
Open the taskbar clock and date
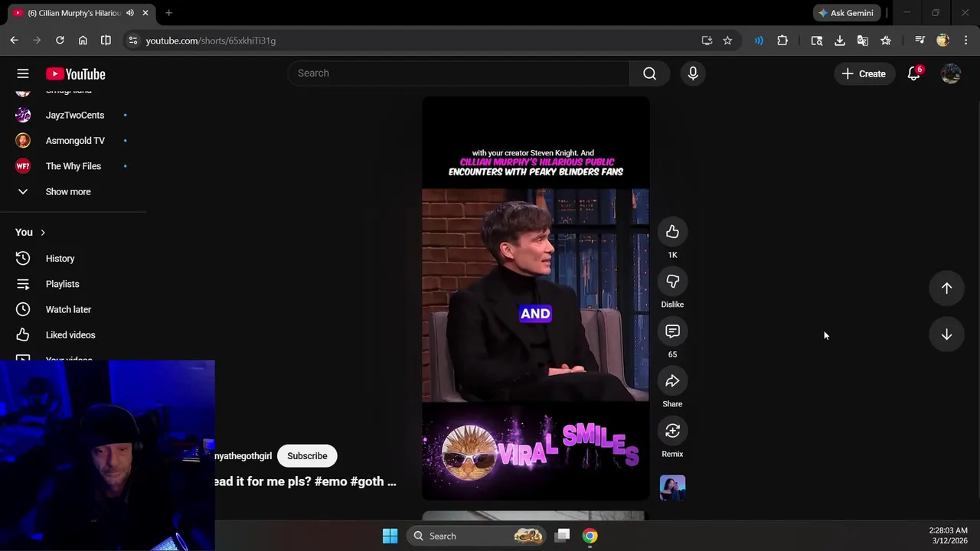pos(948,536)
